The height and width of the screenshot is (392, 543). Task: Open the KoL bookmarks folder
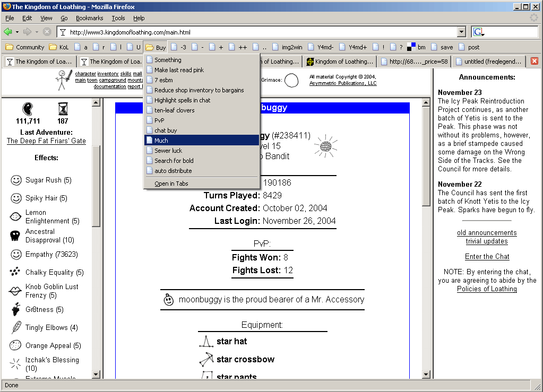[59, 47]
